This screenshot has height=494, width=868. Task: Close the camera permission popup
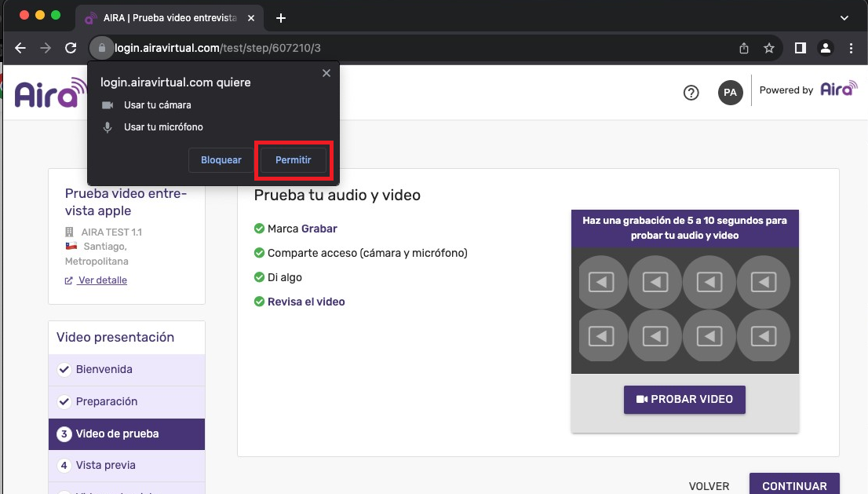(x=326, y=73)
